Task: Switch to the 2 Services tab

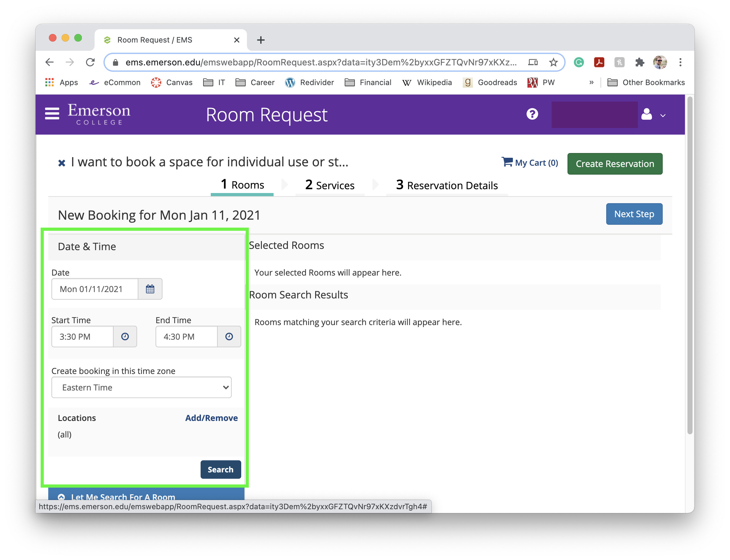Action: pos(329,185)
